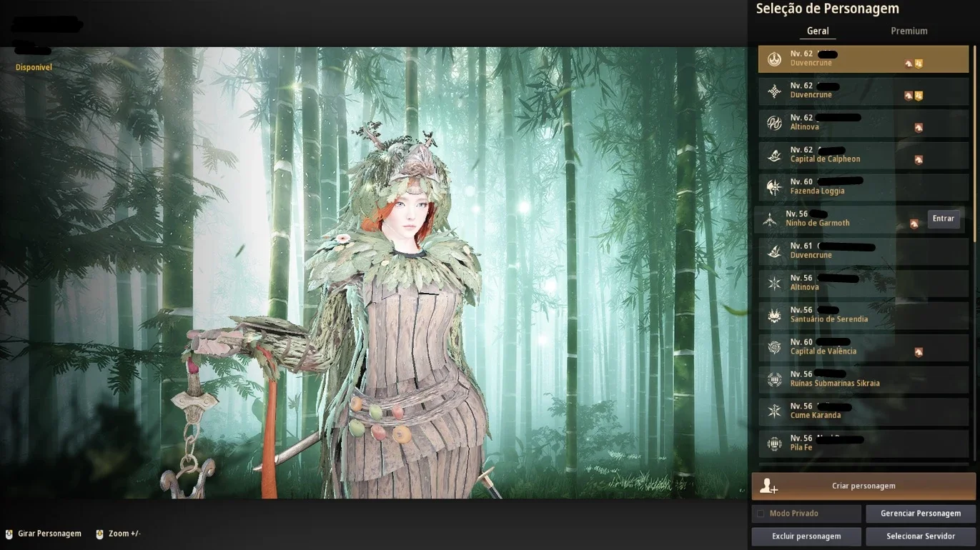Click the character list scrollbar
The height and width of the screenshot is (550, 980).
click(974, 252)
